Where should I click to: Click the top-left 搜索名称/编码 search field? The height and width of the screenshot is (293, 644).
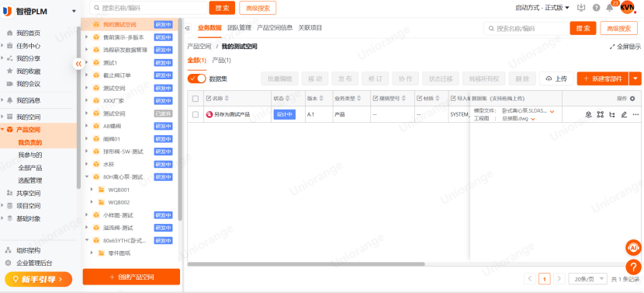(x=148, y=8)
